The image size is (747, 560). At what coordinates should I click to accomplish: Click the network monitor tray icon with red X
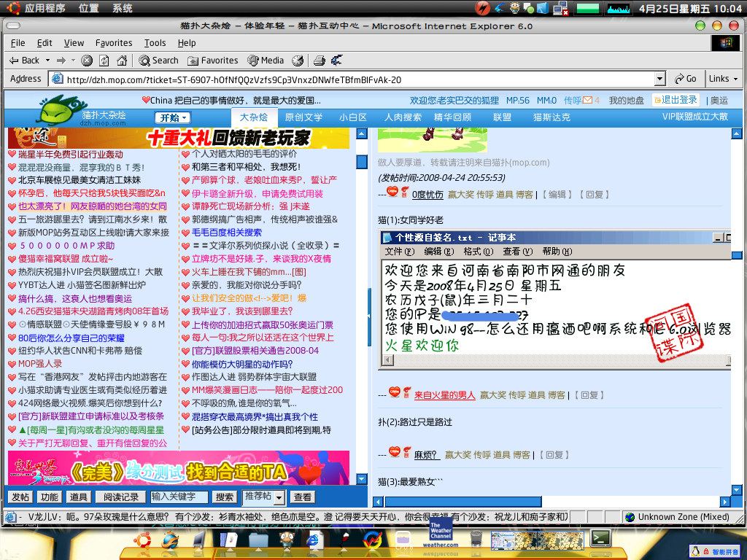[561, 8]
